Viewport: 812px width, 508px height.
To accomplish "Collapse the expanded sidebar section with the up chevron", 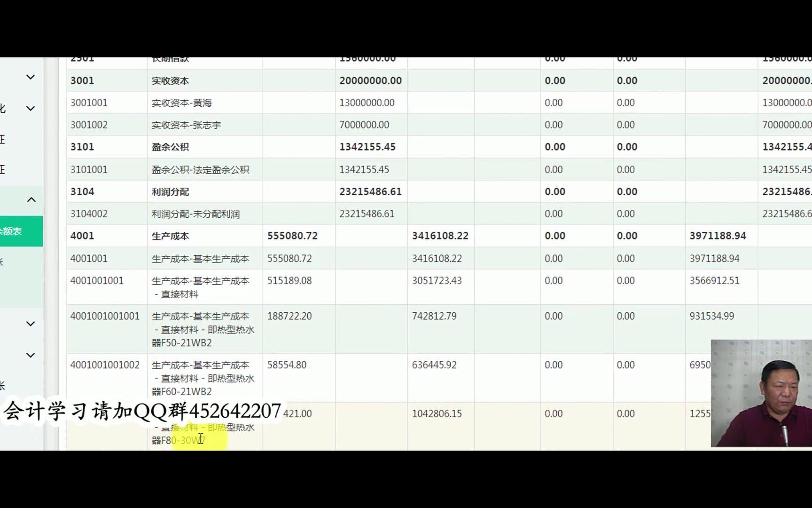I will (31, 199).
